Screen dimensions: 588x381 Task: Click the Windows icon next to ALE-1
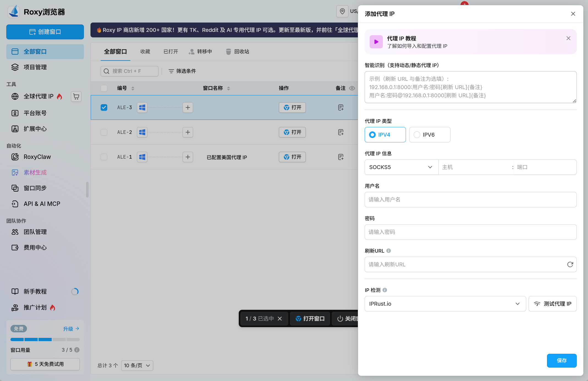[142, 157]
